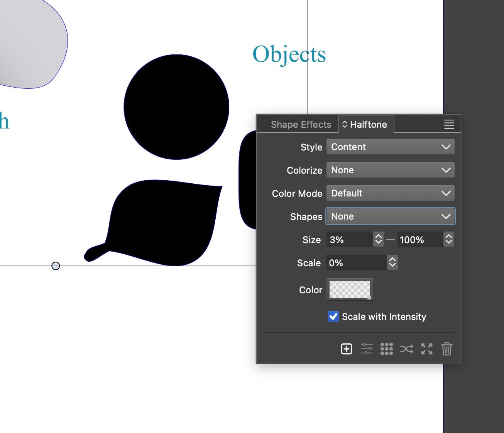Viewport: 504px width, 433px height.
Task: Click the maximum Size field showing 100%
Action: click(x=419, y=240)
